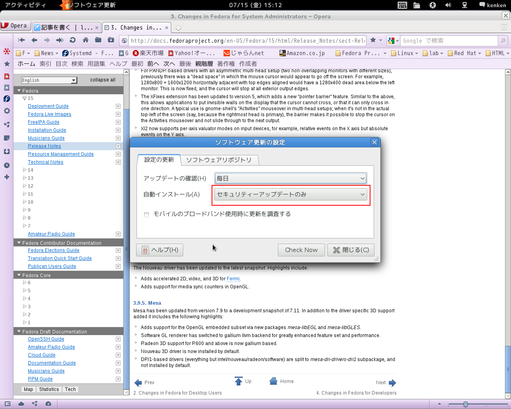Open the accessibility menu in the top bar

(433, 5)
